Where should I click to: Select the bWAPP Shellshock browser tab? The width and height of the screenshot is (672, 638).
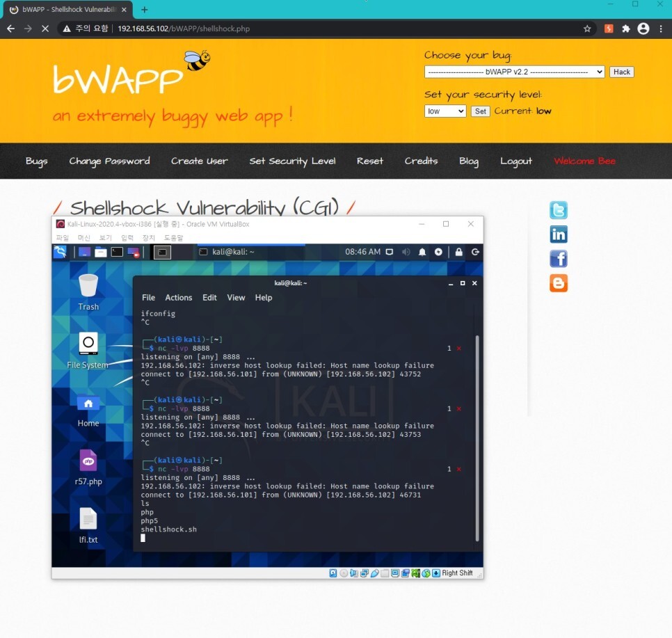coord(69,10)
